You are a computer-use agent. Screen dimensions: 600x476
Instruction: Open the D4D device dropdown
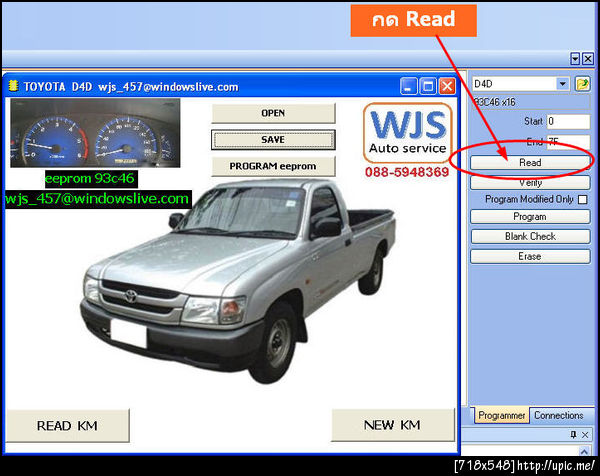click(562, 84)
